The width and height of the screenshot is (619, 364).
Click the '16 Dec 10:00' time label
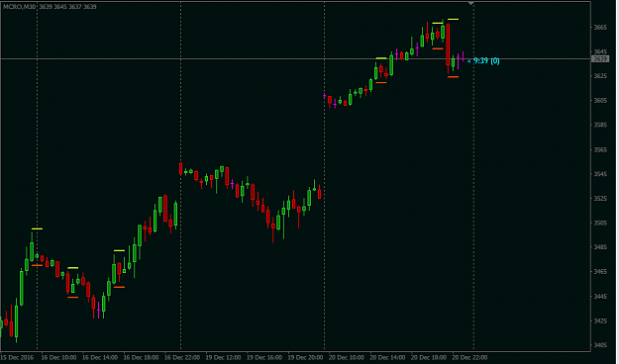58,358
